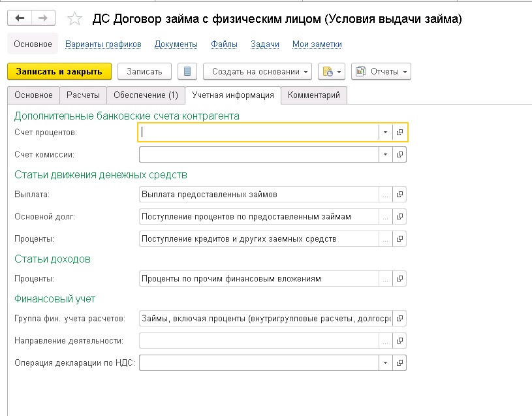Open the Отчеты dropdown menu

coord(381,71)
